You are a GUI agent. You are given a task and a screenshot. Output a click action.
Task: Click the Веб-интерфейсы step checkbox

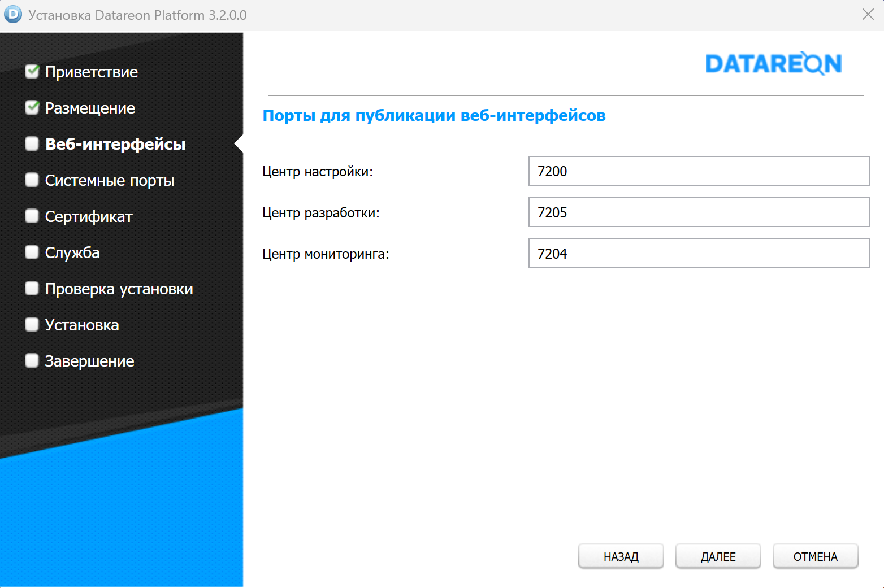(x=32, y=144)
